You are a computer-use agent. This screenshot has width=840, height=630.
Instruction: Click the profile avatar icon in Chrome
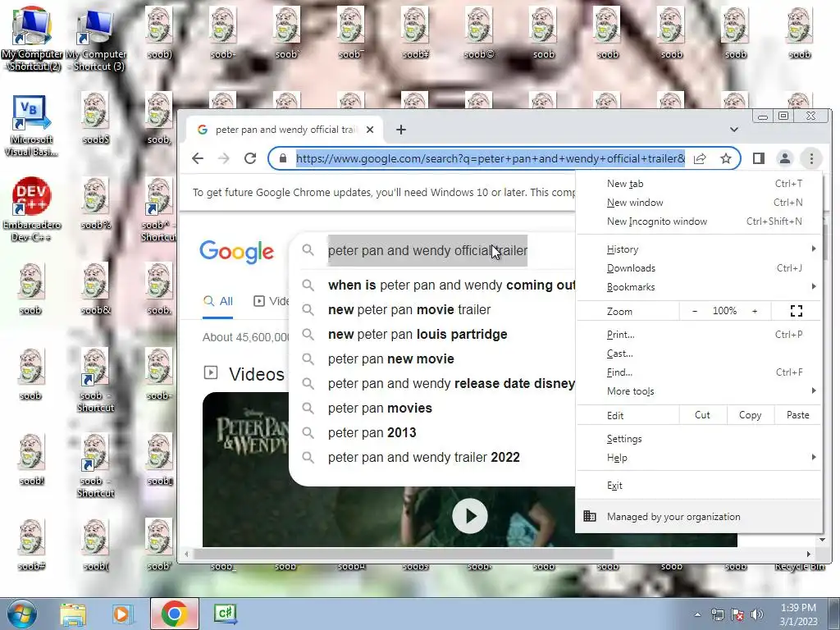[x=785, y=158]
